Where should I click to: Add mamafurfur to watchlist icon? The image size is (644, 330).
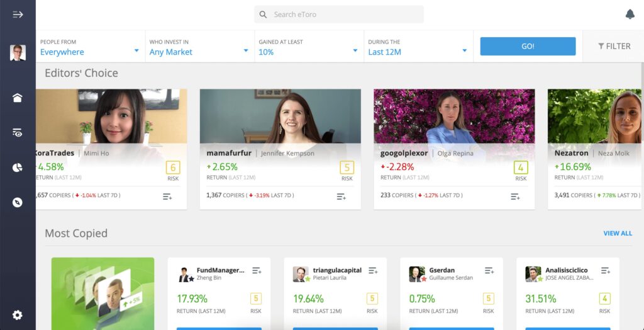click(341, 196)
